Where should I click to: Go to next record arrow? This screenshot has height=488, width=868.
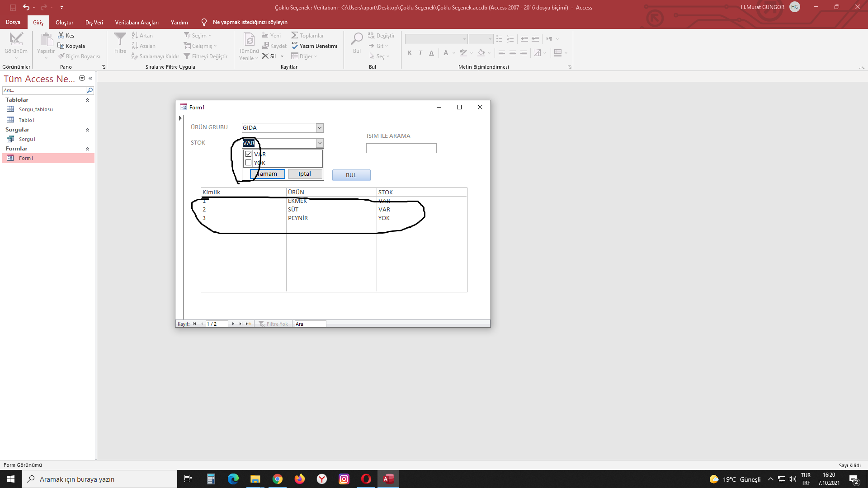click(233, 324)
